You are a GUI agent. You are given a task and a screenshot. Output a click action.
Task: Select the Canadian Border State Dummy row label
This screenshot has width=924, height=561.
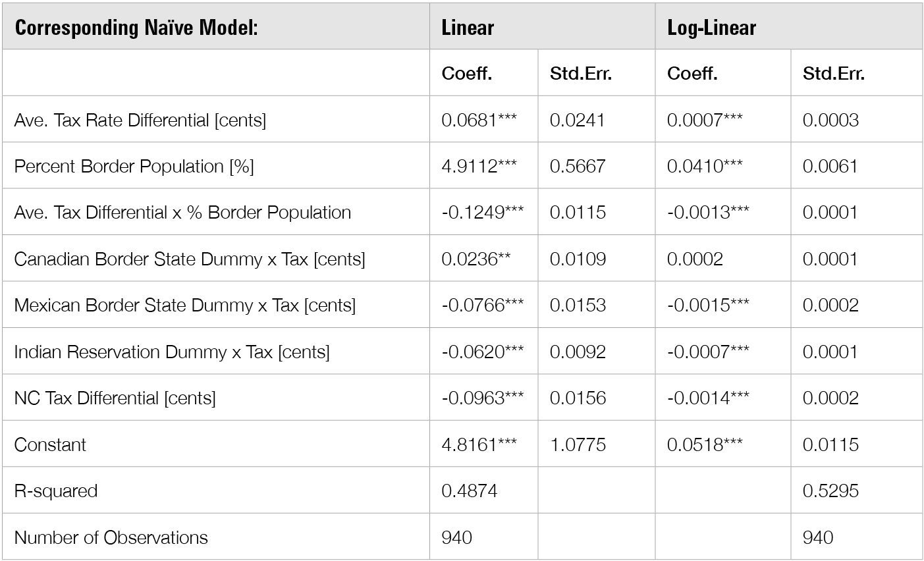(x=190, y=259)
